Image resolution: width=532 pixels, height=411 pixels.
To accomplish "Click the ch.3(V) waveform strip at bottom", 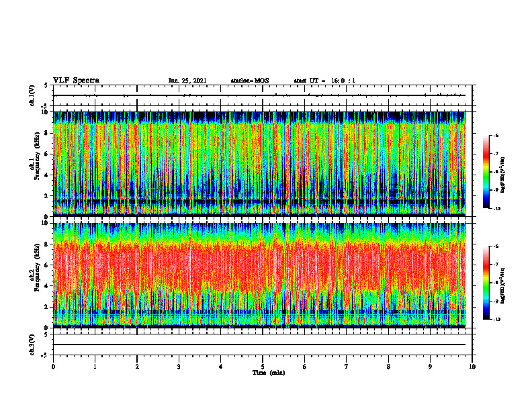I will point(263,345).
